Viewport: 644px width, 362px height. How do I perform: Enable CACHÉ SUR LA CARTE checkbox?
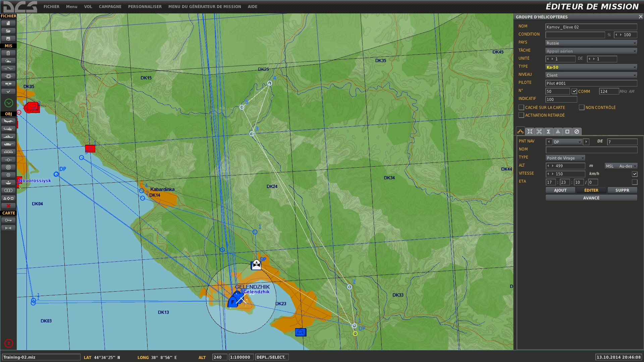pos(521,107)
